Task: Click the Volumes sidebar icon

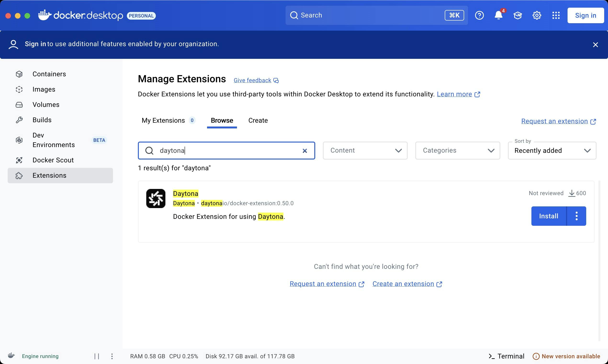Action: click(19, 105)
